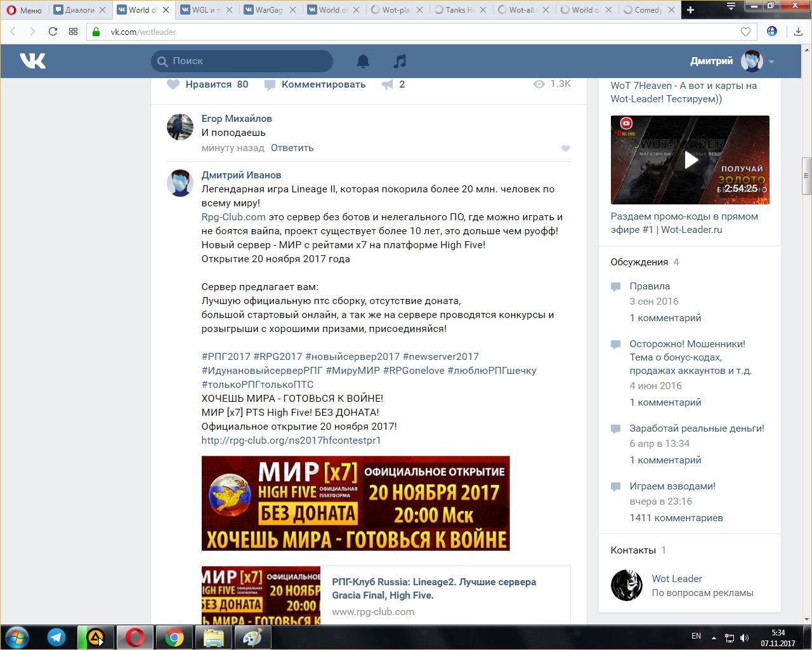Open the МИР x7 banner image
This screenshot has width=812, height=650.
click(x=355, y=503)
